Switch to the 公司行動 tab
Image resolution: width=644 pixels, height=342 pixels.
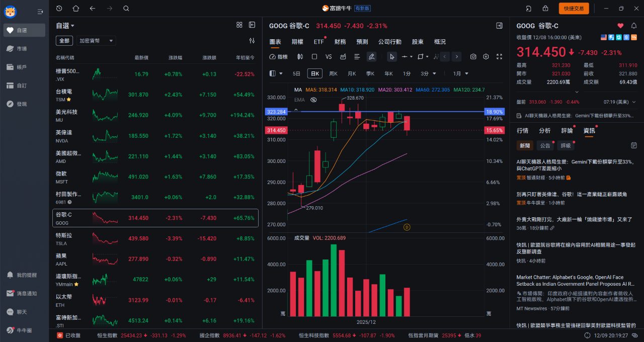390,42
